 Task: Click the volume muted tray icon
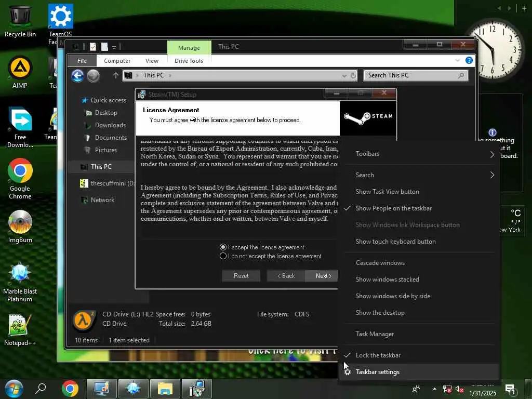(459, 389)
